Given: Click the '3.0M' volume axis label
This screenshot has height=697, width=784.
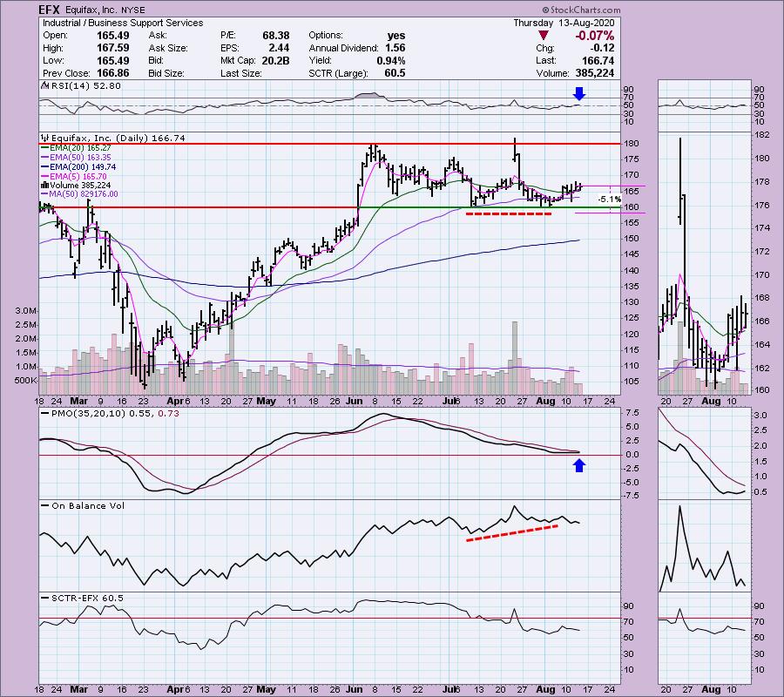Looking at the screenshot, I should tap(26, 310).
